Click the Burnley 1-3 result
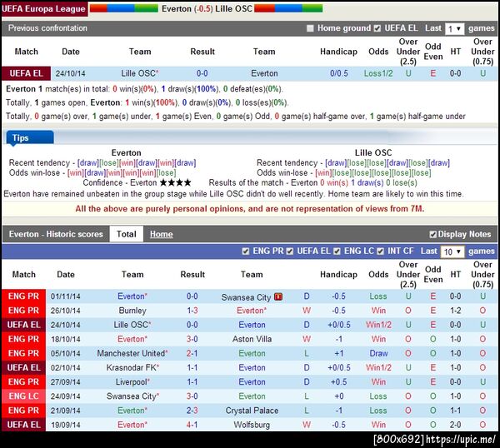This screenshot has height=448, width=500. (x=192, y=311)
